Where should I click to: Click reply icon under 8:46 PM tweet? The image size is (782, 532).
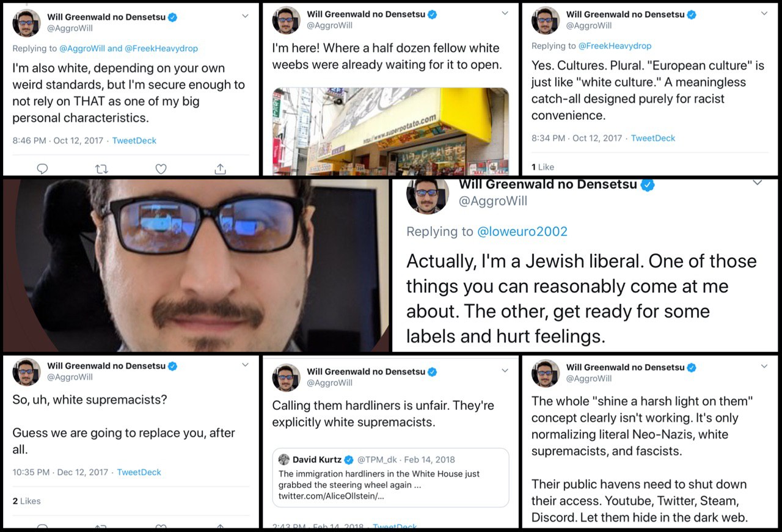tap(42, 169)
